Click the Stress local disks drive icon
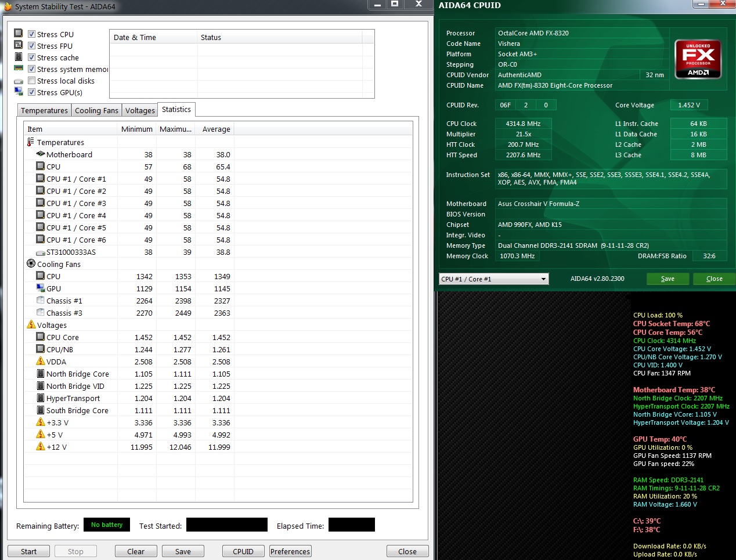This screenshot has height=560, width=736. pyautogui.click(x=18, y=81)
